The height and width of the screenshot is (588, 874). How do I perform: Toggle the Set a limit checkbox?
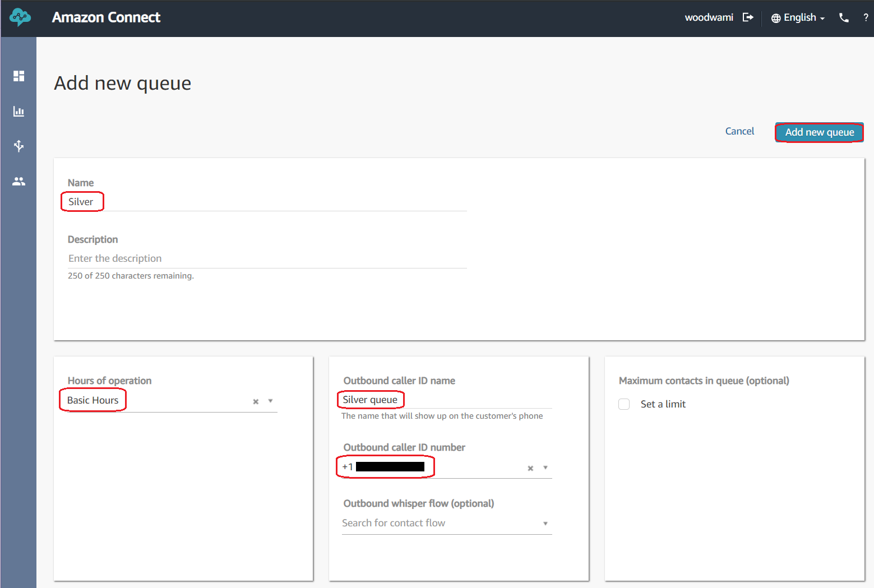coord(624,404)
